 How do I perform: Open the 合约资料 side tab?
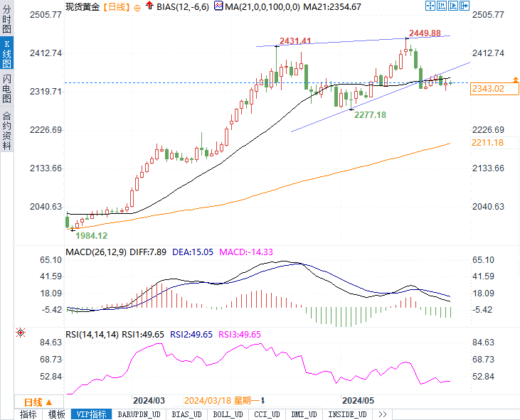coord(6,130)
